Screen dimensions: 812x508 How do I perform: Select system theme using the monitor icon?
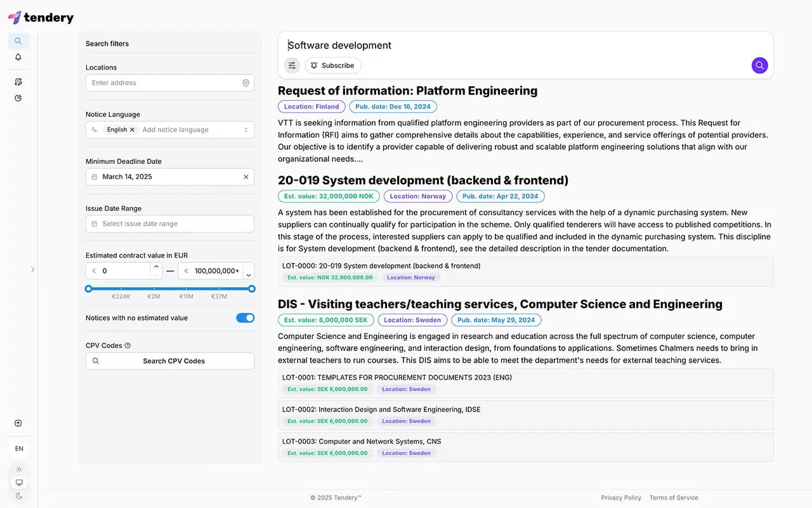coord(18,482)
